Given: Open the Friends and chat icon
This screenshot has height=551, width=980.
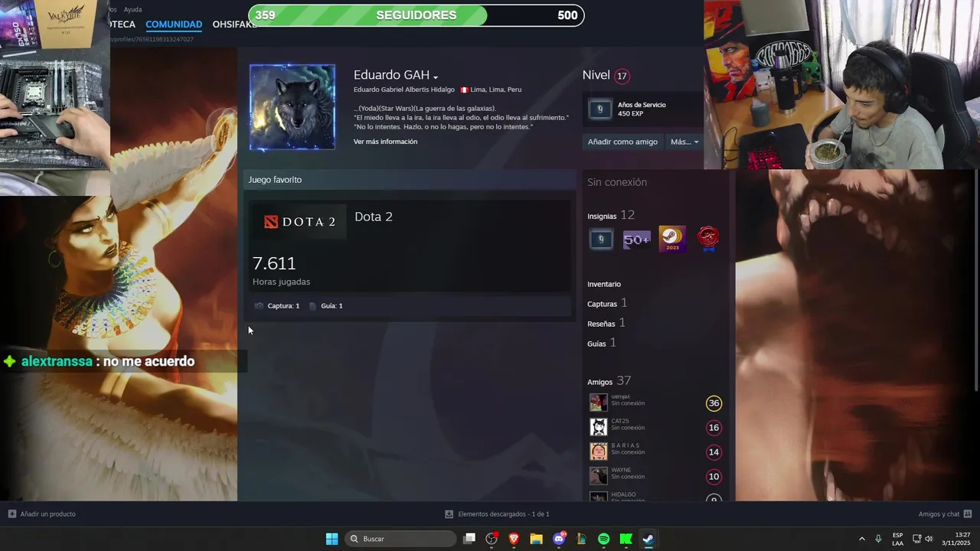Looking at the screenshot, I should pos(967,514).
